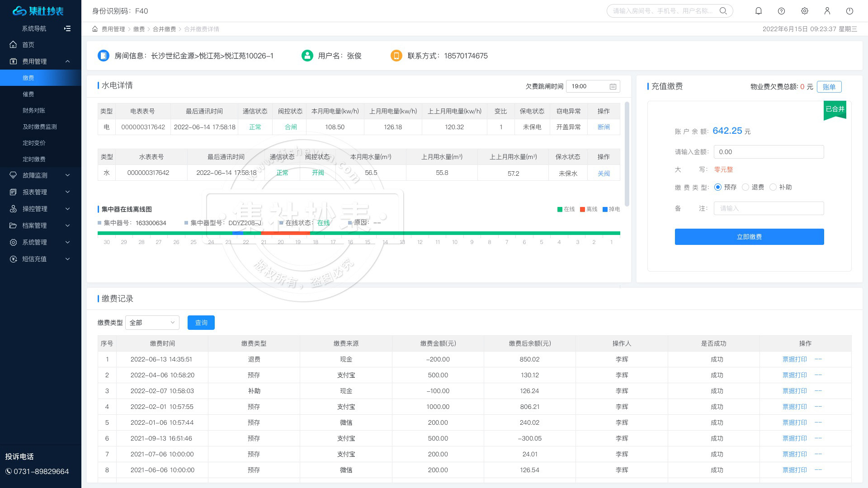This screenshot has width=868, height=488.
Task: Open settings gear icon in header
Action: (x=805, y=11)
